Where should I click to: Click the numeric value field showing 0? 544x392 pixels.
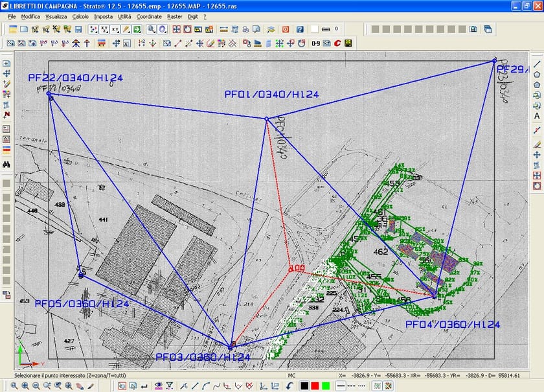tap(336, 29)
